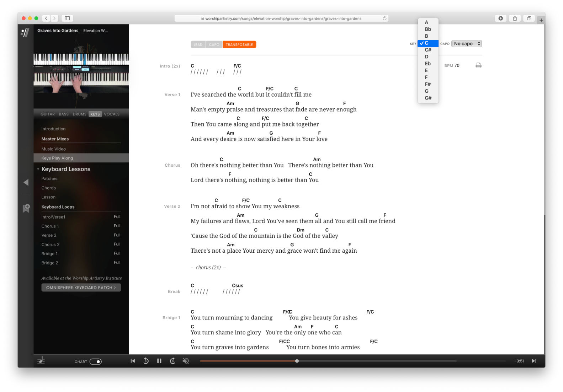Collapse sidebar using left arrow icon
This screenshot has height=392, width=563.
[26, 182]
